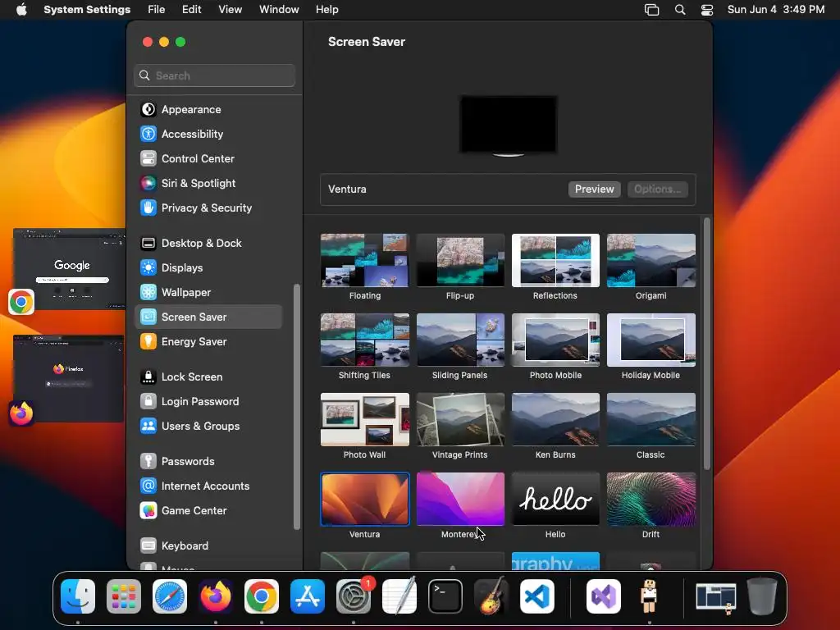Open purple Visual Studio in Dock
Viewport: 840px width, 630px height.
(x=604, y=596)
